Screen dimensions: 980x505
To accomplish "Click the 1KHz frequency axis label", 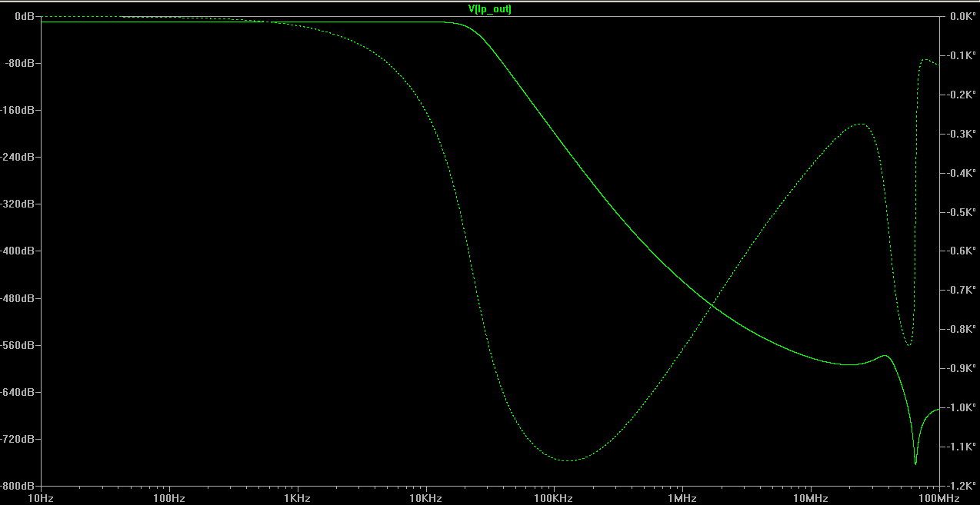I will click(x=297, y=498).
